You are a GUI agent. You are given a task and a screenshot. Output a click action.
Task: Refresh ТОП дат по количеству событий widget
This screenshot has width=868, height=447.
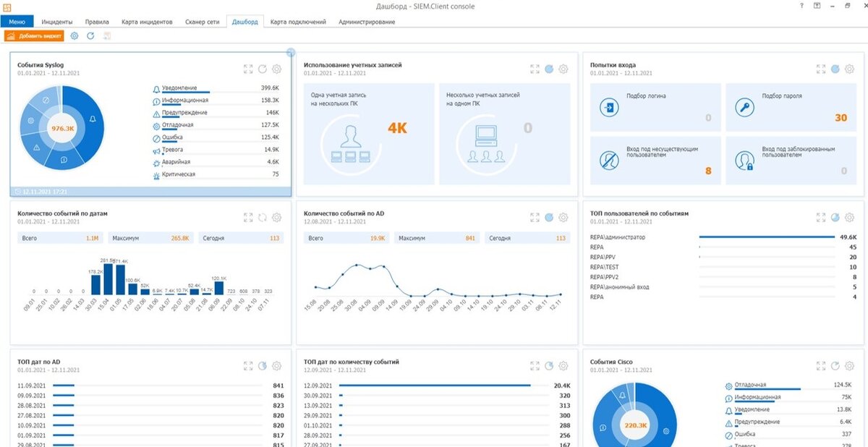pos(549,365)
